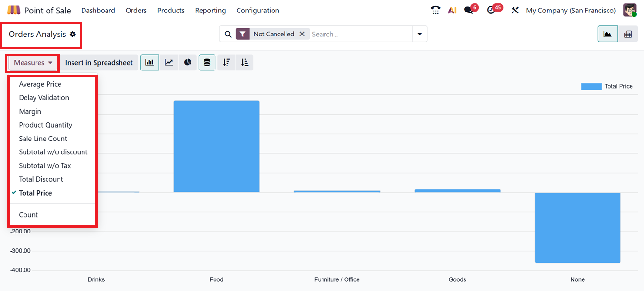This screenshot has height=291, width=644.
Task: Open the Orders Analysis gear settings
Action: pyautogui.click(x=73, y=35)
